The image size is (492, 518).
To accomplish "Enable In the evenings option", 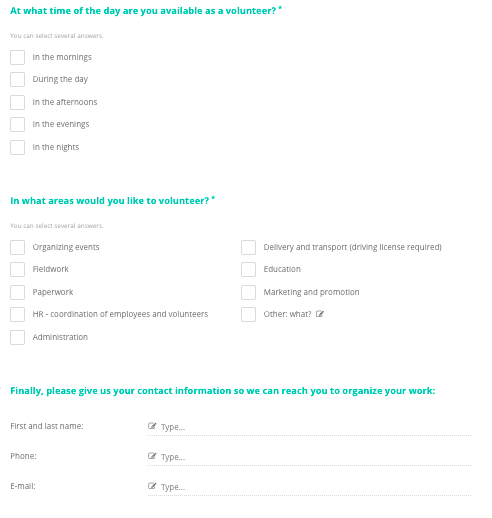I will click(x=17, y=124).
